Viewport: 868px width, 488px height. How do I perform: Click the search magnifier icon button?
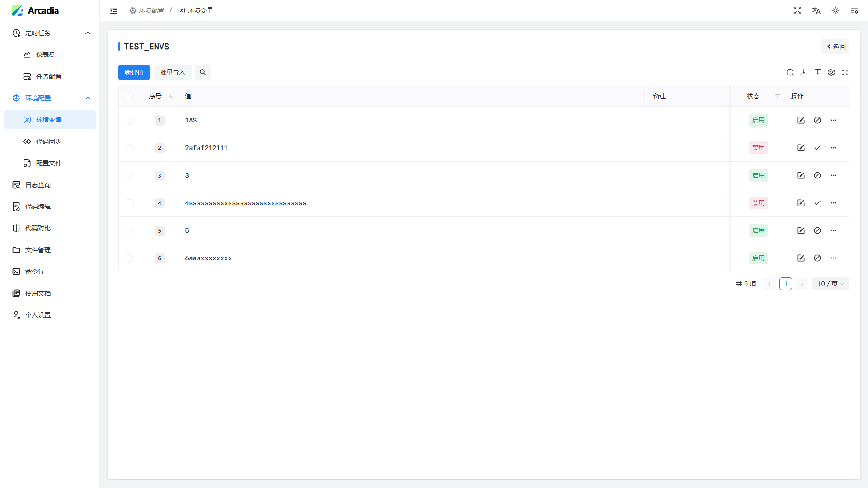pyautogui.click(x=203, y=72)
